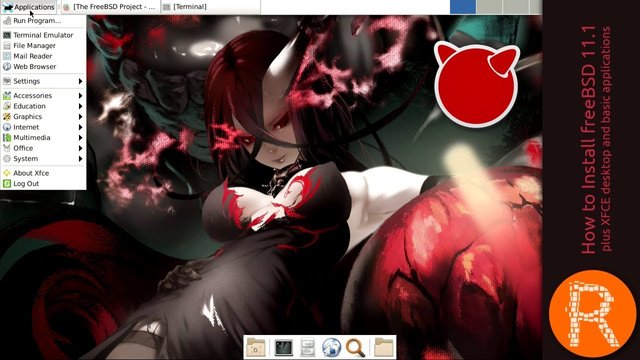The height and width of the screenshot is (360, 640).
Task: Expand the Accessories submenu
Action: tap(43, 96)
